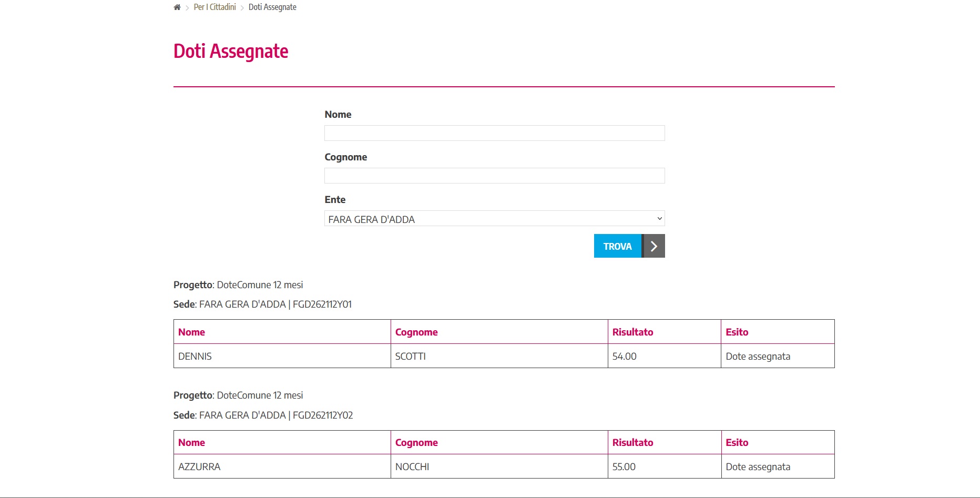980x498 pixels.
Task: Select the SCOTTI surname cell
Action: tap(411, 357)
